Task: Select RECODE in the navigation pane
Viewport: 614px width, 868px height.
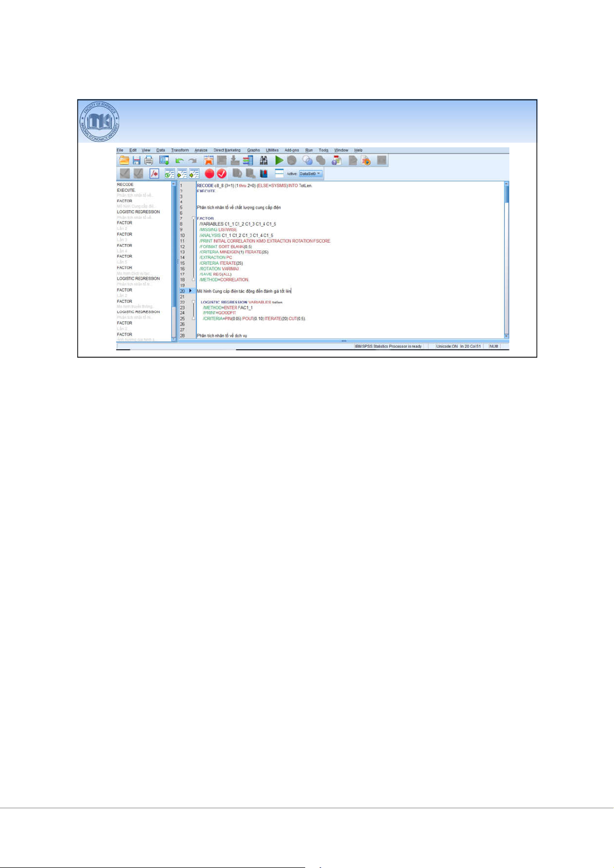Action: (125, 184)
